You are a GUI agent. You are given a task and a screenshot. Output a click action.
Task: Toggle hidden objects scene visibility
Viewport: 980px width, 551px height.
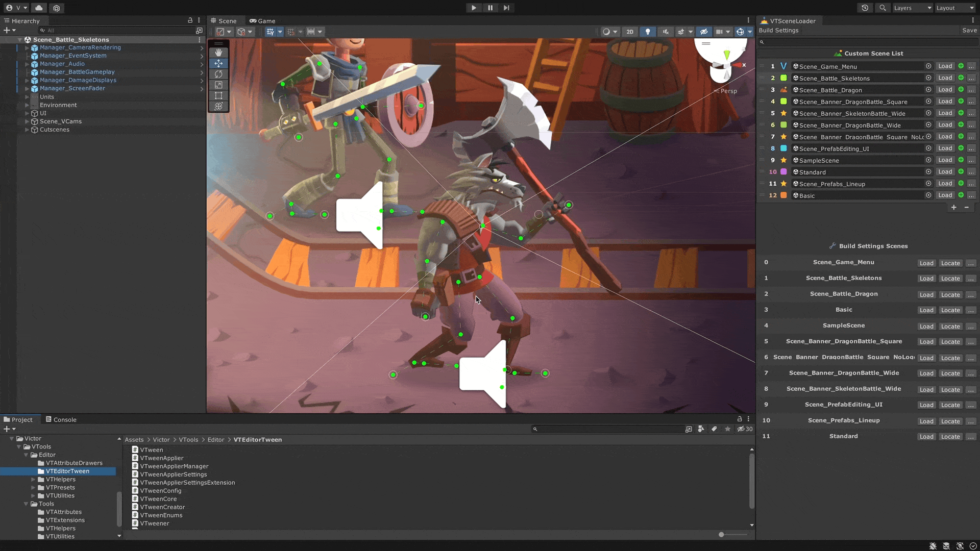704,32
